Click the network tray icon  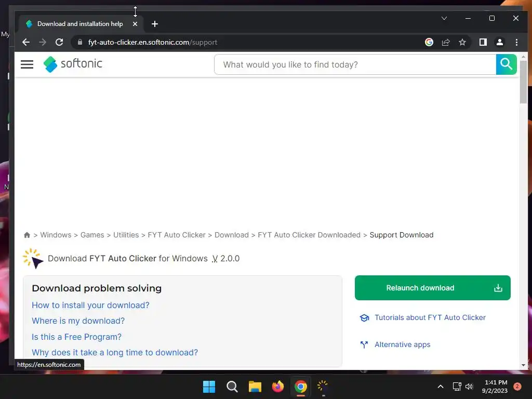click(x=457, y=387)
